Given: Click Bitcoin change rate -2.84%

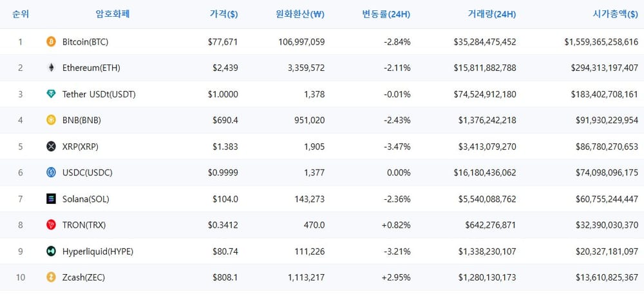Looking at the screenshot, I should pos(398,41).
